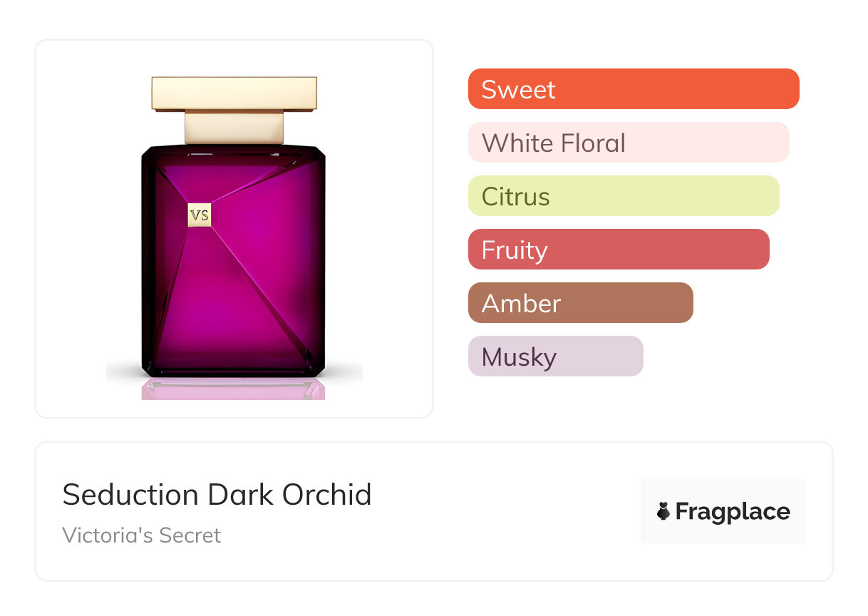Click the dark bottom edge of bottle
This screenshot has width=868, height=616.
[x=233, y=371]
